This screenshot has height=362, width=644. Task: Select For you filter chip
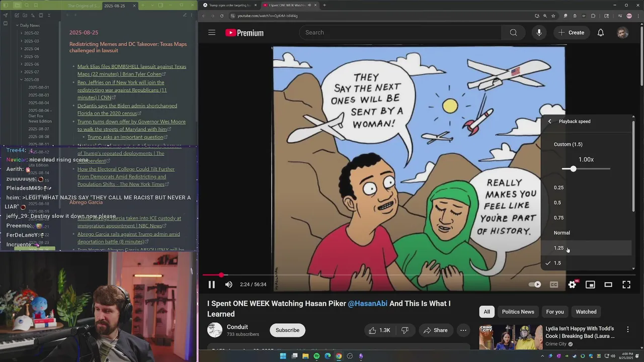click(555, 312)
